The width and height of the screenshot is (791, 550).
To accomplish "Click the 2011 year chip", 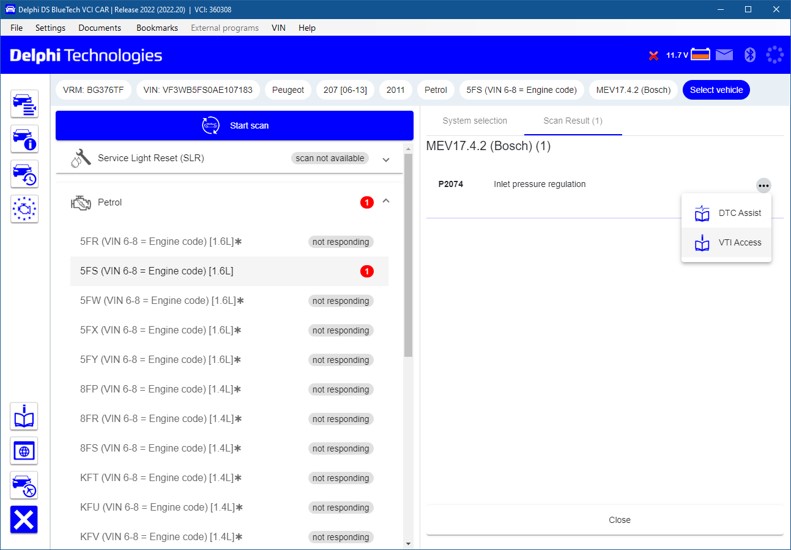I will 396,90.
